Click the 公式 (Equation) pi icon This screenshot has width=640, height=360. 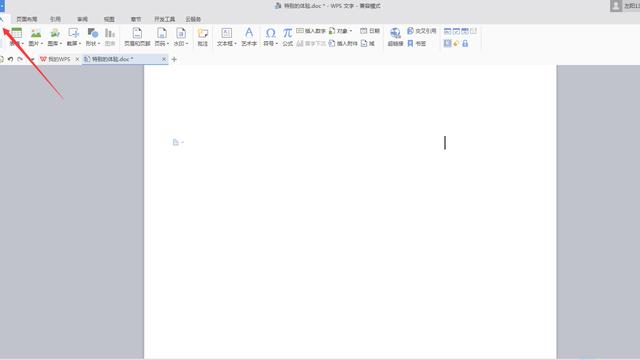coord(288,33)
